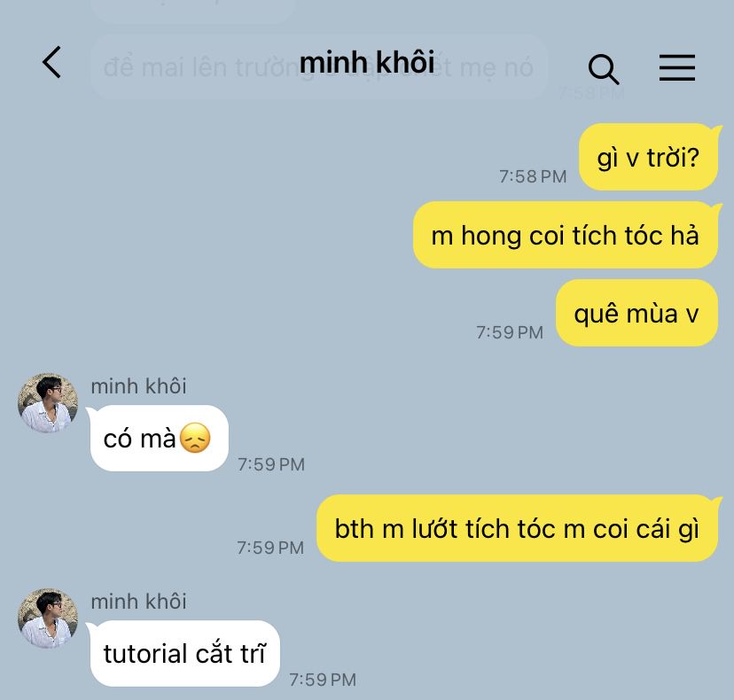Open minh khôi's avatar above 'có mà'
Image resolution: width=734 pixels, height=700 pixels.
(x=48, y=403)
